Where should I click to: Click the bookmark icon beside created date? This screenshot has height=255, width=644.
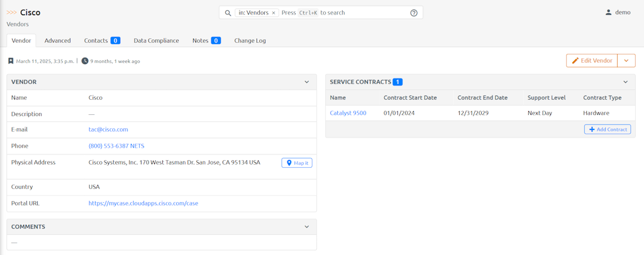point(11,61)
